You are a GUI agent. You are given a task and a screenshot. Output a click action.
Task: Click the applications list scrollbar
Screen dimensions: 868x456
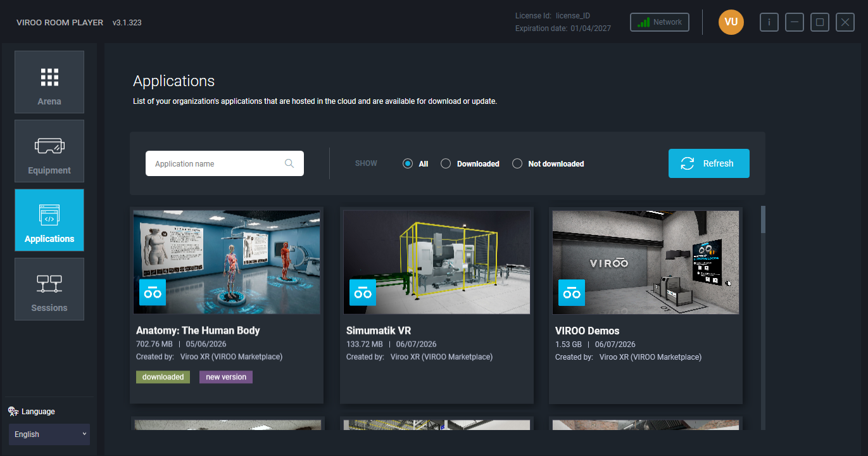click(763, 219)
